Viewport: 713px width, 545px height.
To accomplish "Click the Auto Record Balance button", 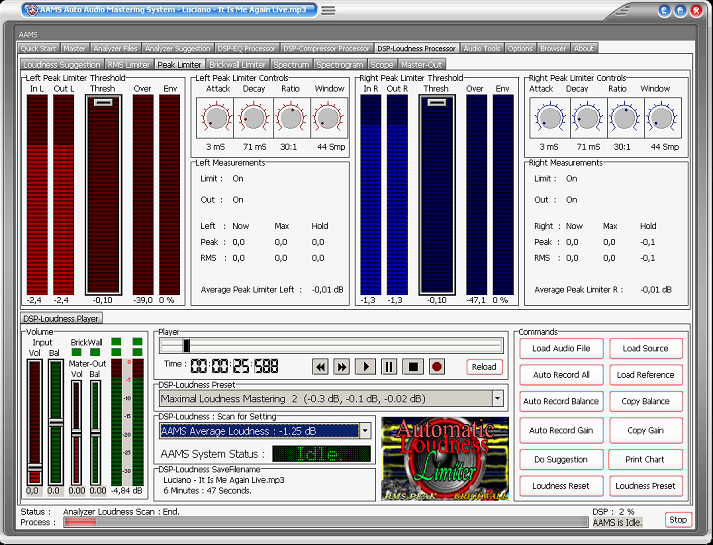I will pos(561,401).
